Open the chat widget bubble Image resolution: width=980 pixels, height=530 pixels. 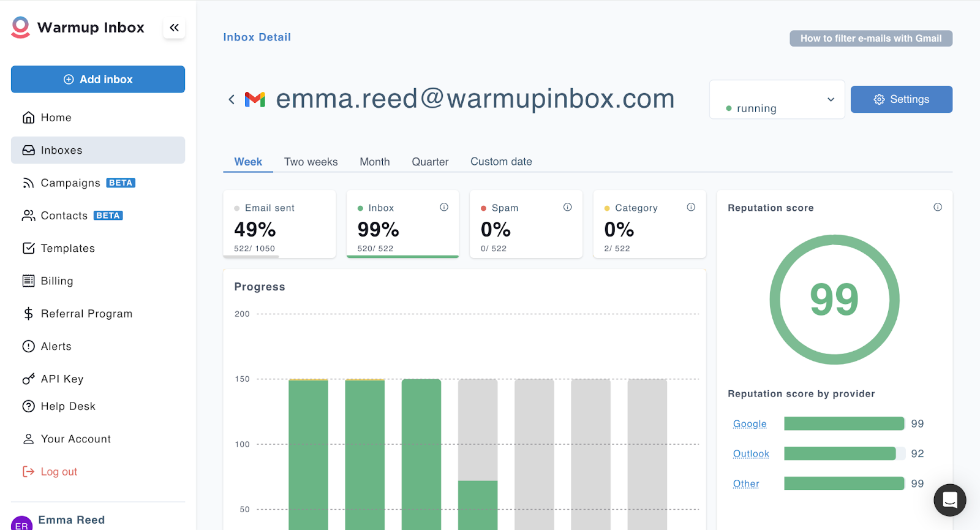coord(950,500)
